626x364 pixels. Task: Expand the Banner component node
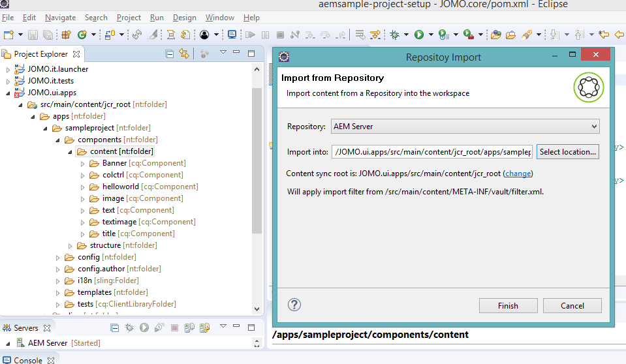(x=82, y=164)
